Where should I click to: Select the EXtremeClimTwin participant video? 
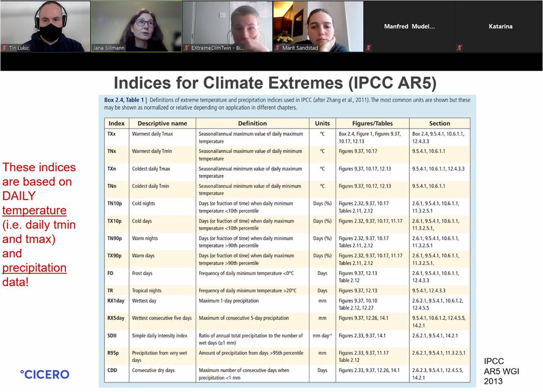click(227, 26)
